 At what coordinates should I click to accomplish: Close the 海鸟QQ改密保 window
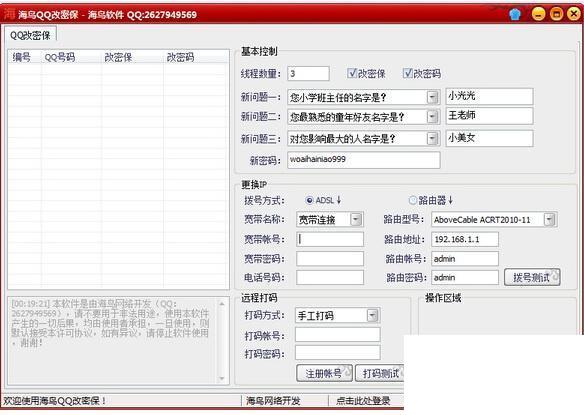coord(574,14)
